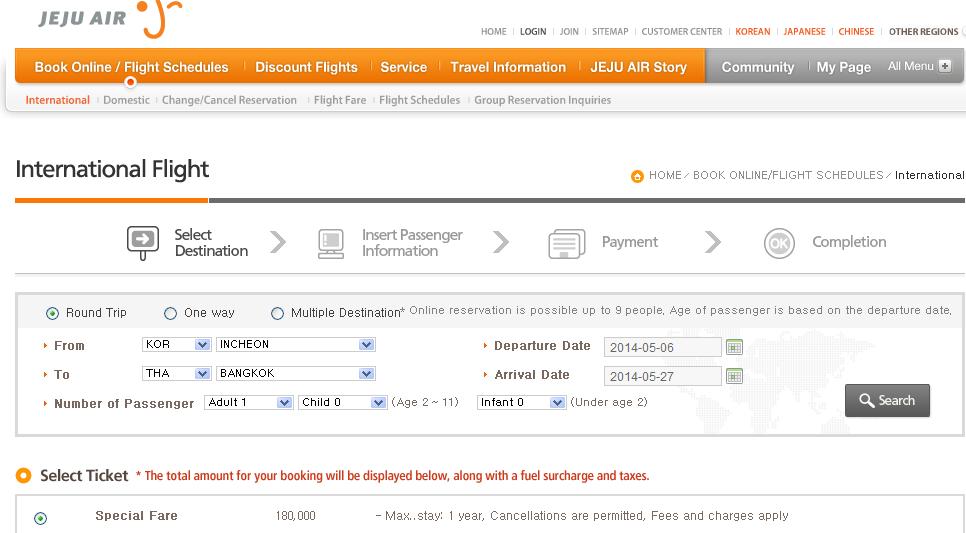The height and width of the screenshot is (533, 966).
Task: Switch to the International submenu tab
Action: [57, 100]
